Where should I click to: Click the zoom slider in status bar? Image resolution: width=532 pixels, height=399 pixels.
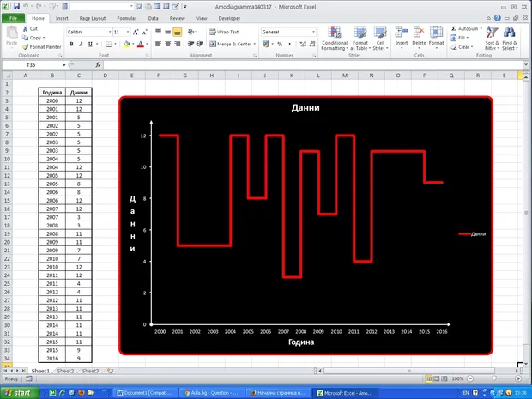tap(493, 378)
